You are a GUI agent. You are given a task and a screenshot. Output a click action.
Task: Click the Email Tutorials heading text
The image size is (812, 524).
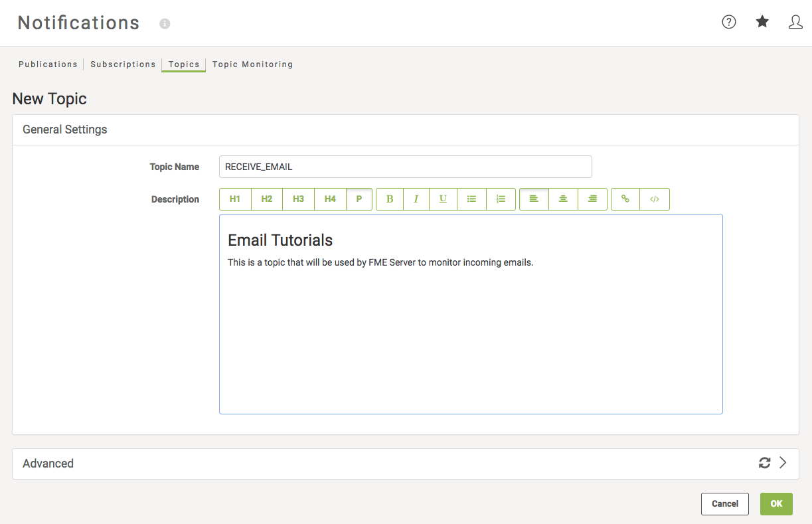[x=280, y=240]
